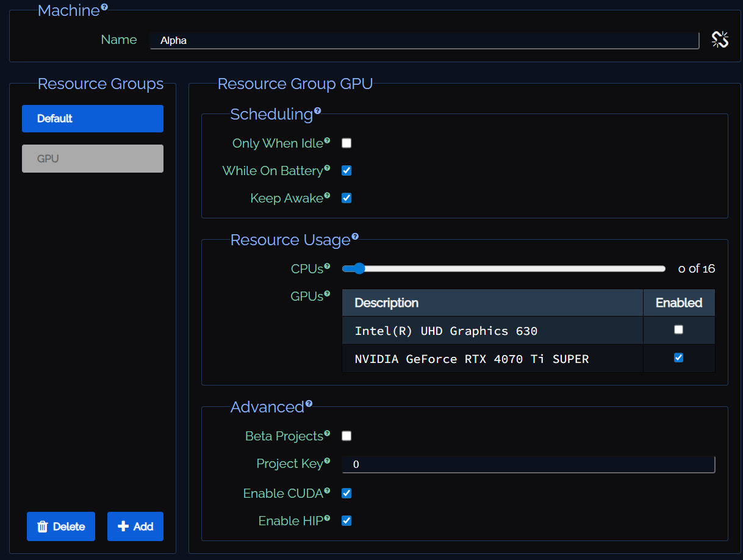The width and height of the screenshot is (743, 560).
Task: Click the Delete resource group button
Action: click(61, 526)
